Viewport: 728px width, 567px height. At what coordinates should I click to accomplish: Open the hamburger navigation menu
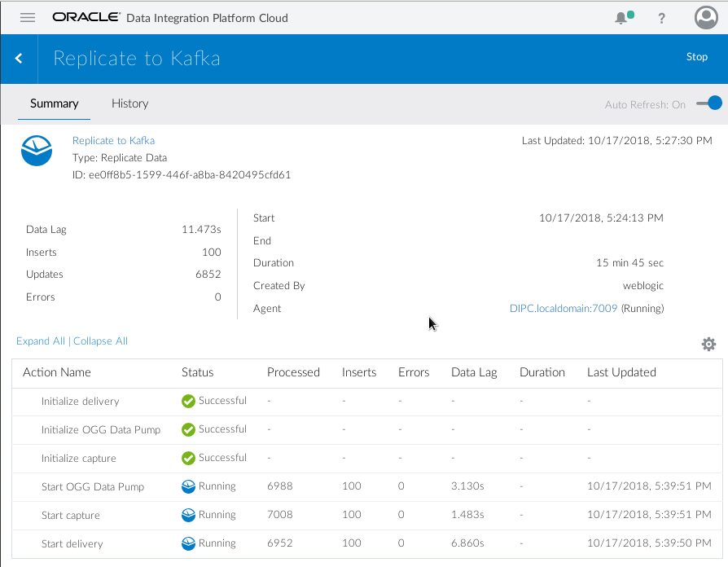point(28,17)
